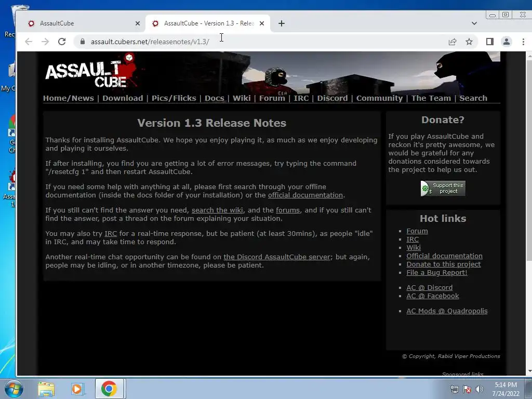Image resolution: width=532 pixels, height=399 pixels.
Task: Click the Support this project button
Action: [443, 188]
